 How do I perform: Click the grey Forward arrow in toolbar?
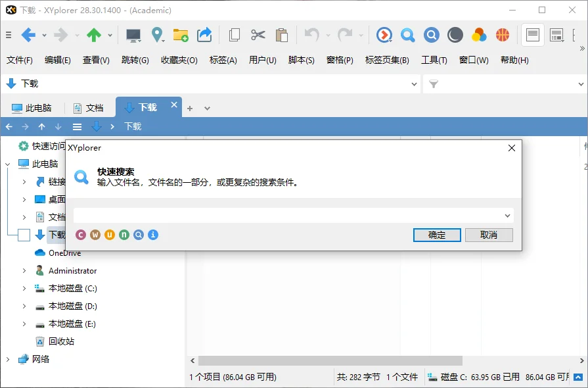tap(60, 36)
